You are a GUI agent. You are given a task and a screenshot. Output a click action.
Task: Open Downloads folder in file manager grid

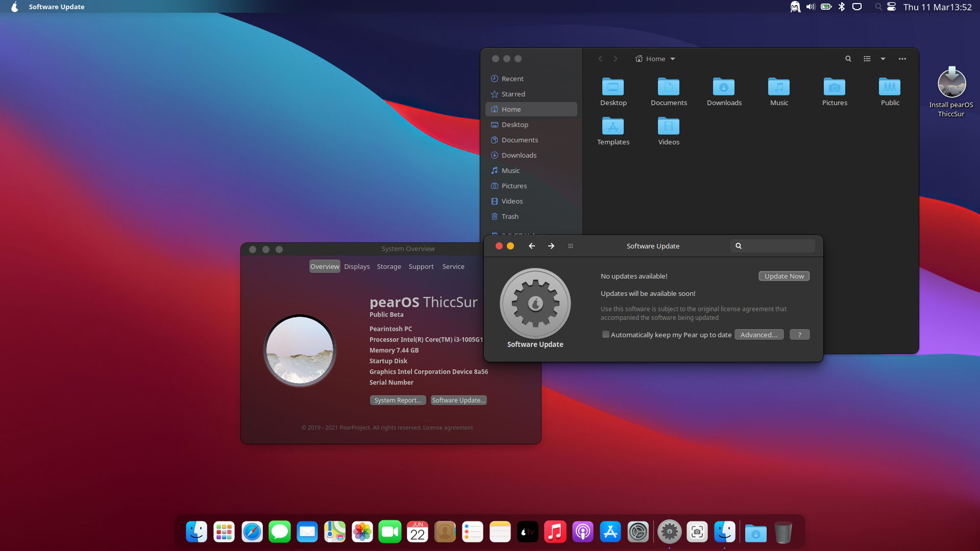724,92
